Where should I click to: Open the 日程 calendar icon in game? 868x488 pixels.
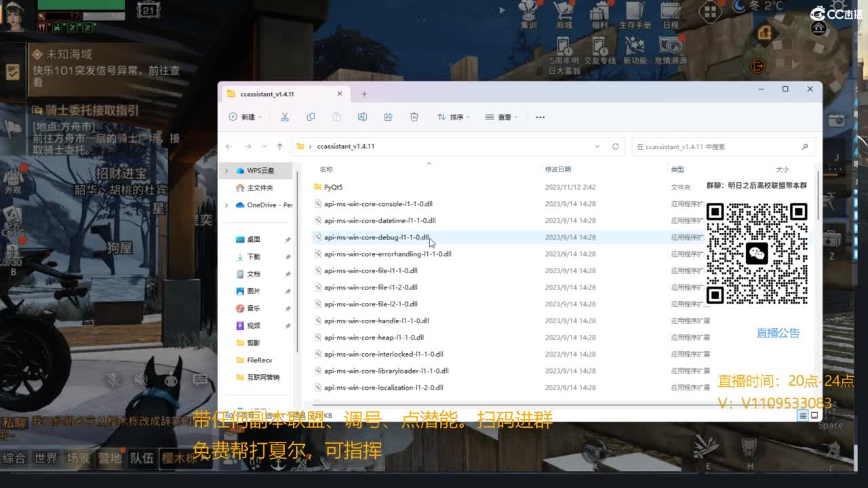[671, 15]
